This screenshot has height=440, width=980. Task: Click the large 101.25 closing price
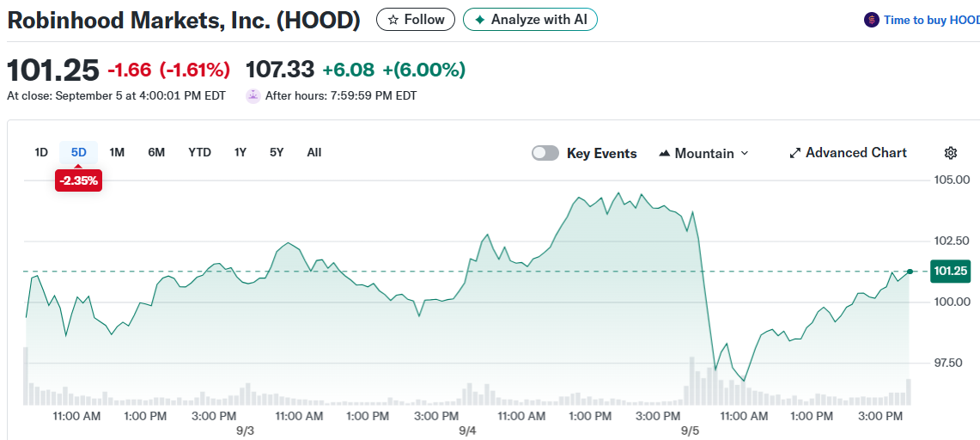[53, 70]
